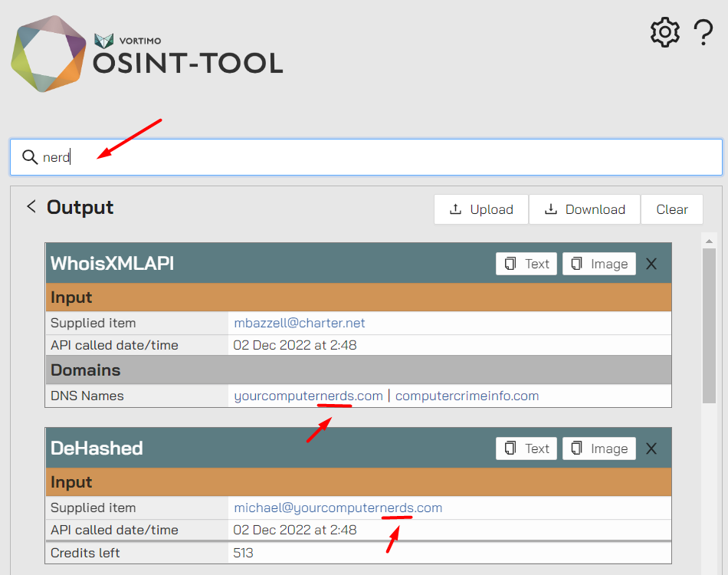
Task: Open the computercrimeinfo.com link
Action: (x=467, y=396)
